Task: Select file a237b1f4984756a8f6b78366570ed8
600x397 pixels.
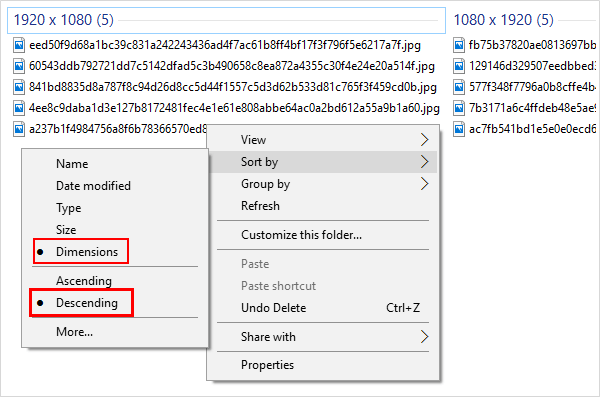Action: tap(118, 129)
